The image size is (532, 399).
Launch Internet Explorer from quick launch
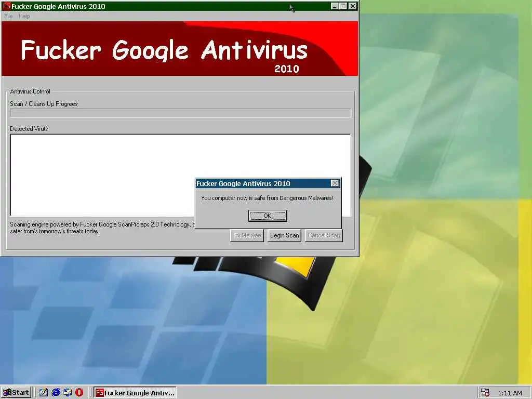pos(56,393)
